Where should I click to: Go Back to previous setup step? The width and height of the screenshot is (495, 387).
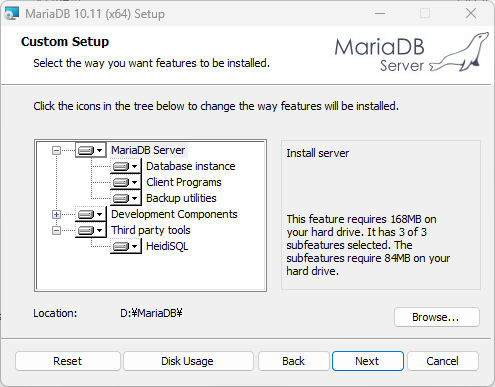[x=293, y=361]
